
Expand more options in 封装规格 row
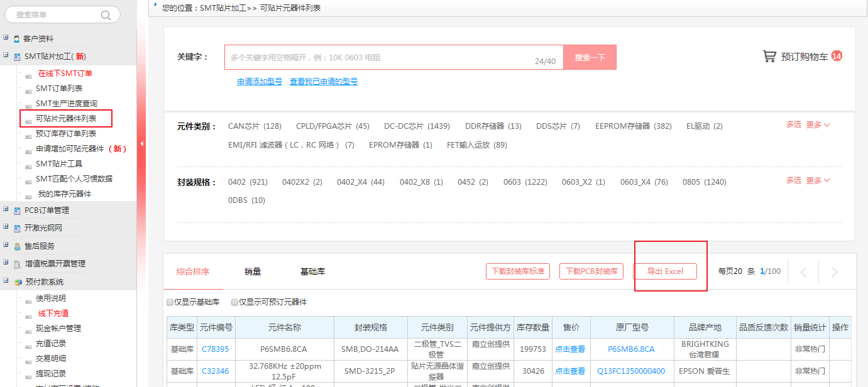click(x=818, y=180)
